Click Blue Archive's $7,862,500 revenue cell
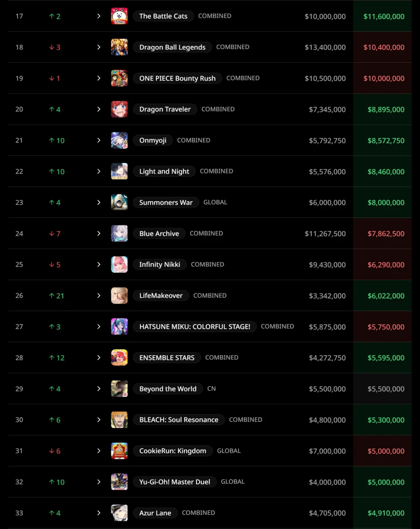Screen dimensions: 420x529 (386, 234)
